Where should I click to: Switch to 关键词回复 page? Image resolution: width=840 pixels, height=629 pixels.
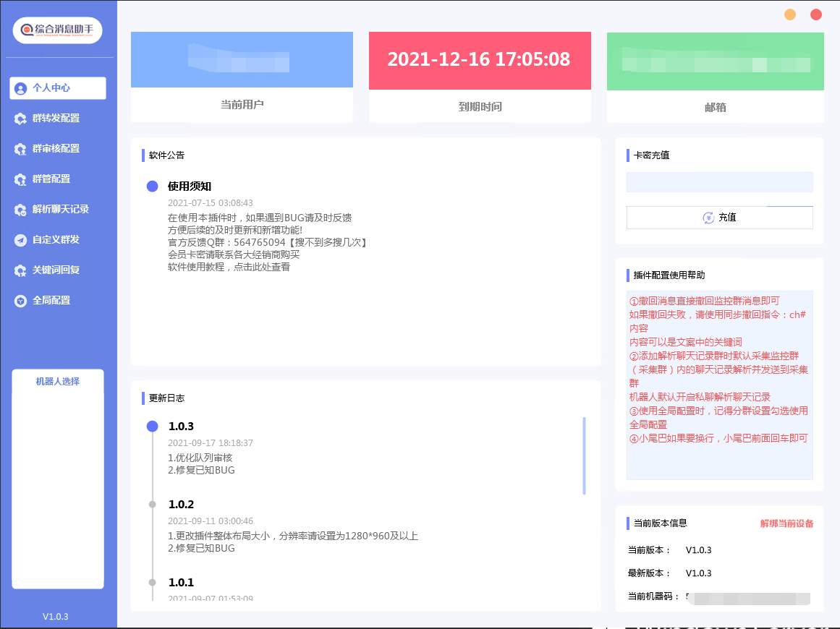pyautogui.click(x=56, y=270)
